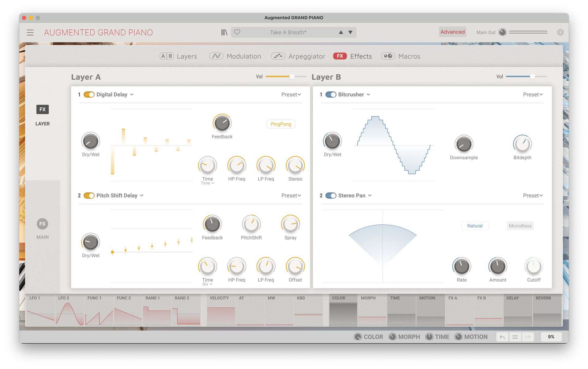Toggle the Bitcrusher effect off
This screenshot has height=369, width=588.
tap(331, 94)
